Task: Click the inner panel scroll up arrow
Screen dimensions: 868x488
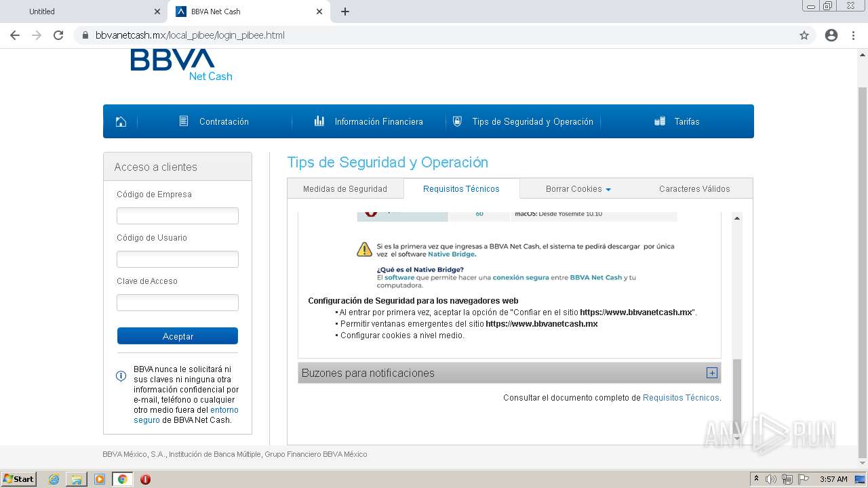Action: pos(737,218)
